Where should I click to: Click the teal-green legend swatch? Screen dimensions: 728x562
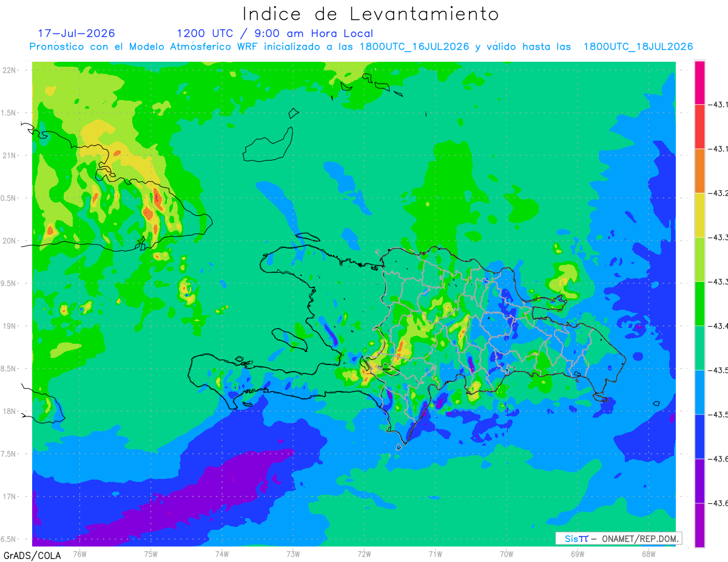pos(699,348)
